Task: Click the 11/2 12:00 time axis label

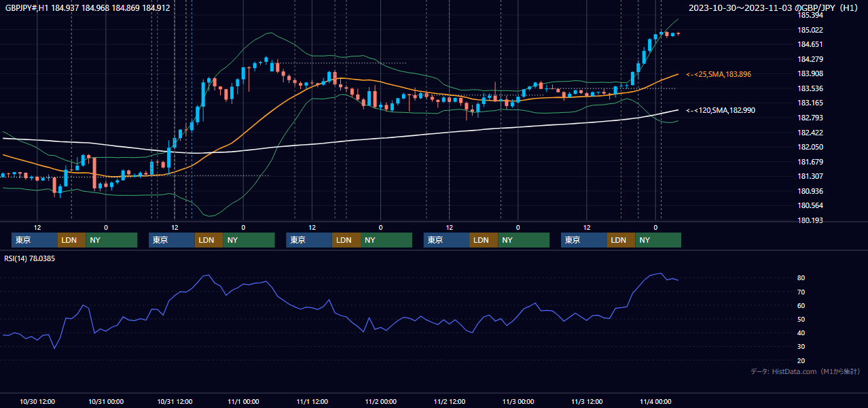Action: tap(450, 402)
